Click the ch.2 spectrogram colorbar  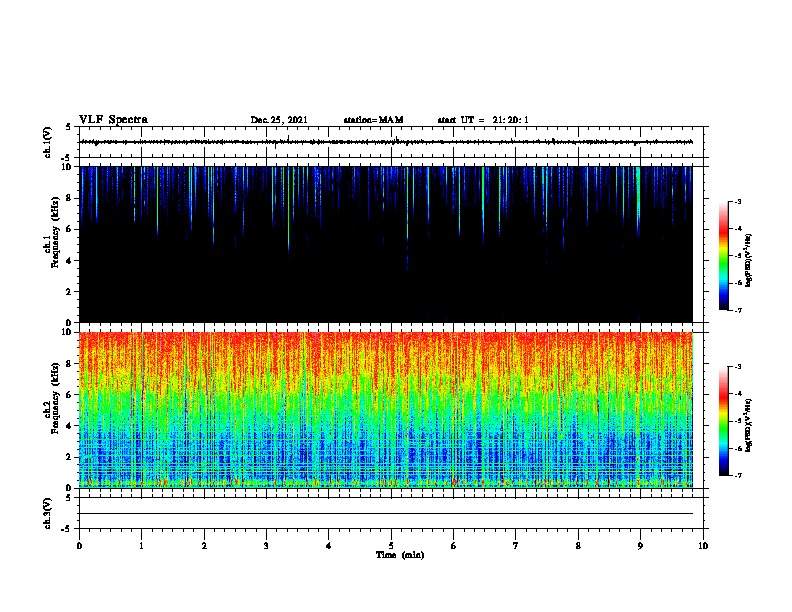(724, 421)
